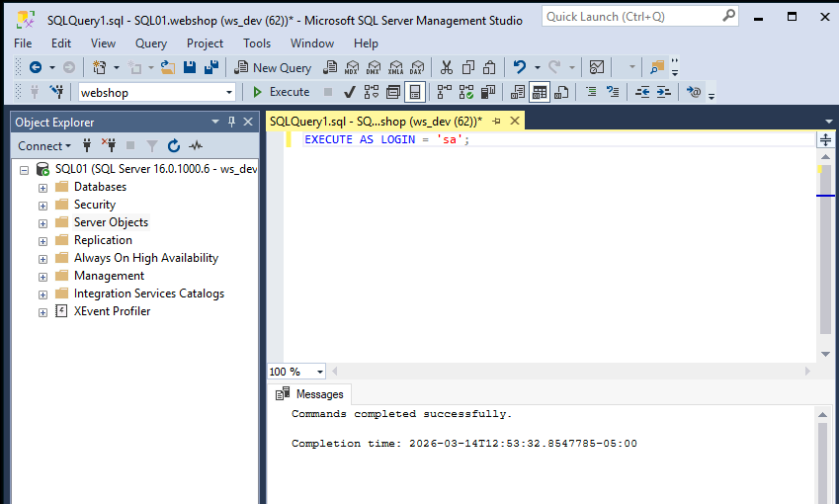Click the Execute button
The height and width of the screenshot is (504, 839).
click(x=282, y=92)
